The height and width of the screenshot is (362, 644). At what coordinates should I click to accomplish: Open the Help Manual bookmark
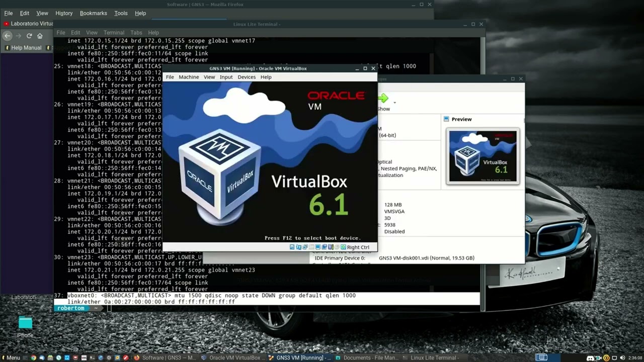pyautogui.click(x=23, y=48)
